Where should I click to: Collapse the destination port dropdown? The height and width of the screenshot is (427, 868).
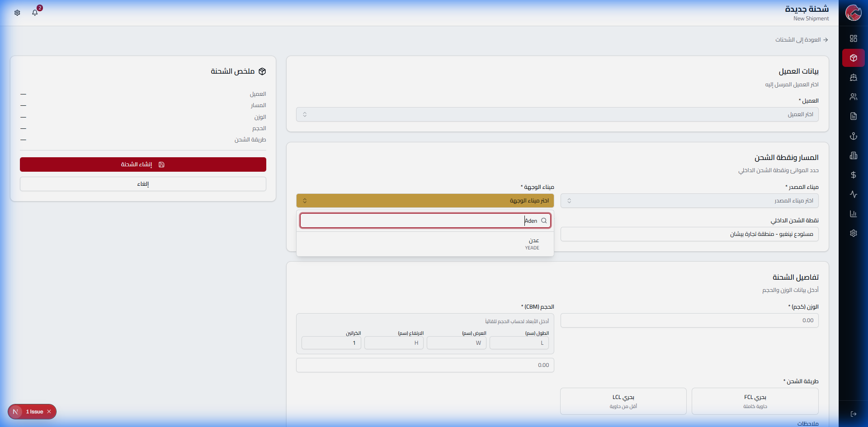[x=425, y=201]
